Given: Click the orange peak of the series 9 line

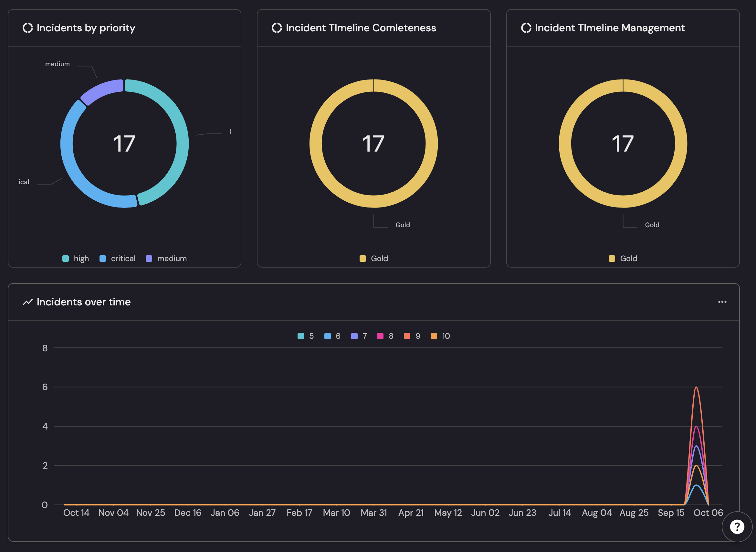Looking at the screenshot, I should (x=696, y=387).
